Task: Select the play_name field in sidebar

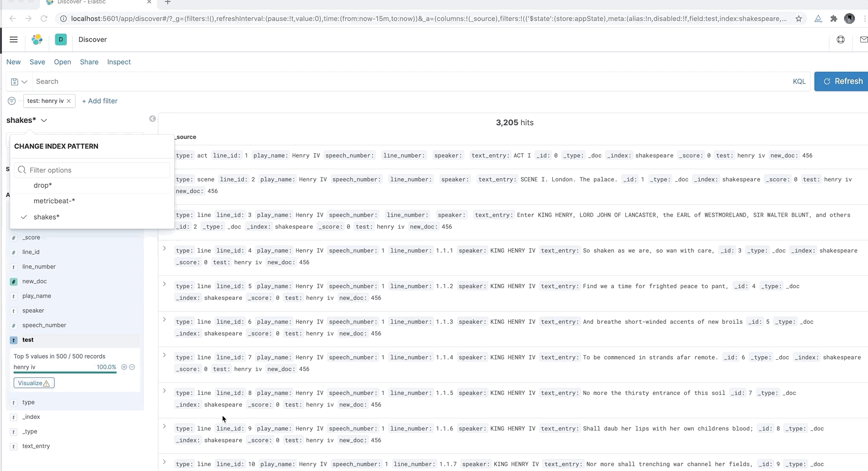Action: point(37,296)
